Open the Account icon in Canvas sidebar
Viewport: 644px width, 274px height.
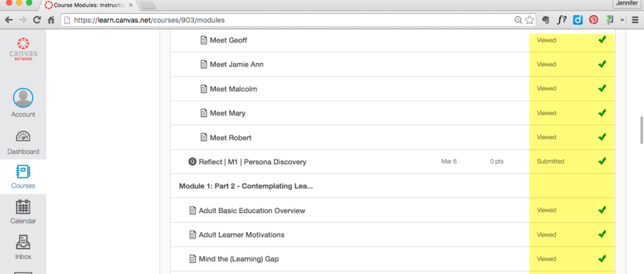pyautogui.click(x=23, y=103)
